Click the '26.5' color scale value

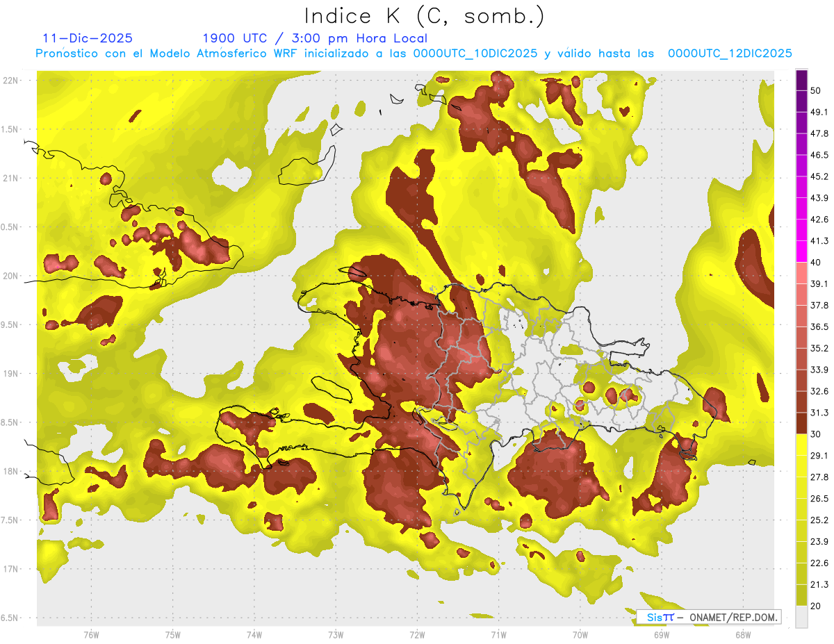click(x=819, y=499)
